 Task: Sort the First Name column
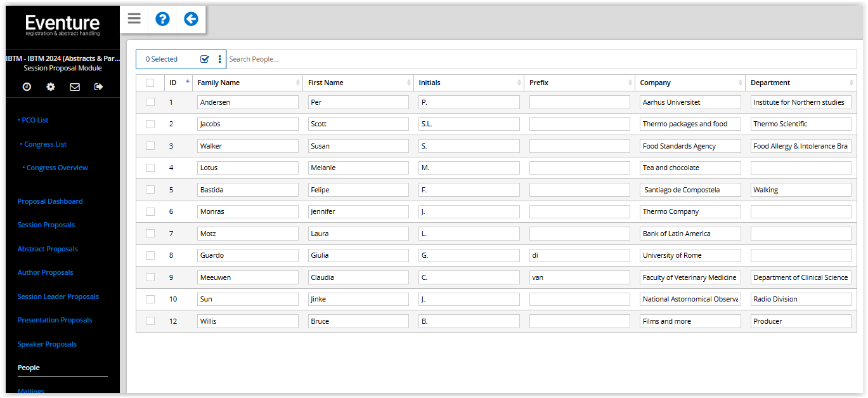tap(409, 83)
